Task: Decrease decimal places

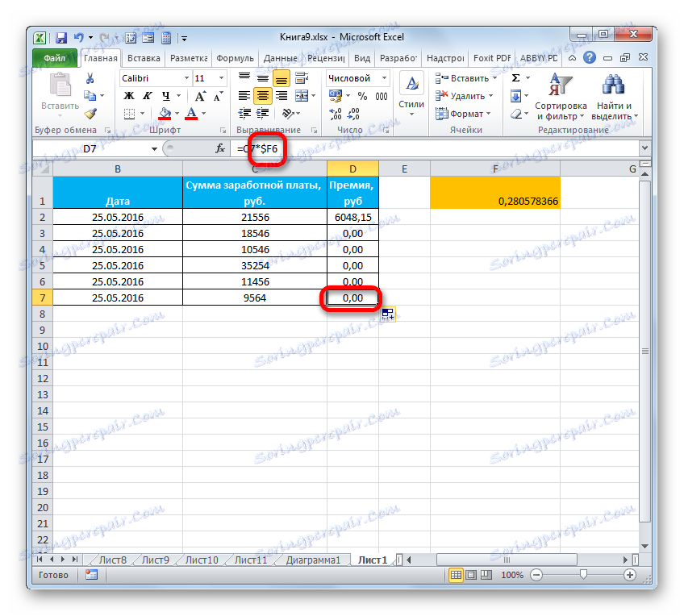Action: click(353, 114)
